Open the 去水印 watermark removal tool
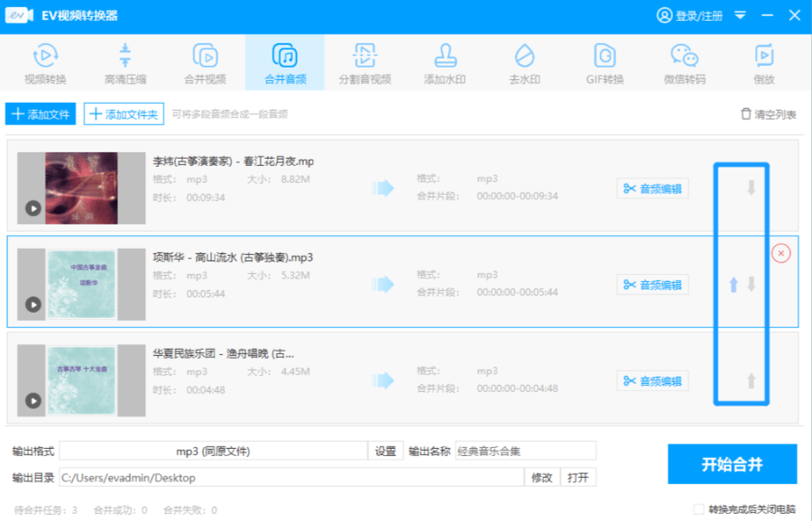 [x=523, y=61]
